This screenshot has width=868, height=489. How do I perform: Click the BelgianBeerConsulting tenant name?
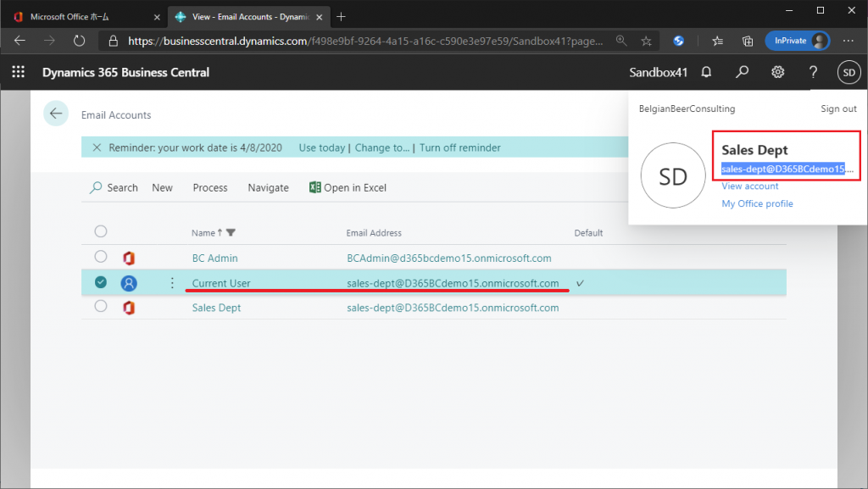(687, 108)
